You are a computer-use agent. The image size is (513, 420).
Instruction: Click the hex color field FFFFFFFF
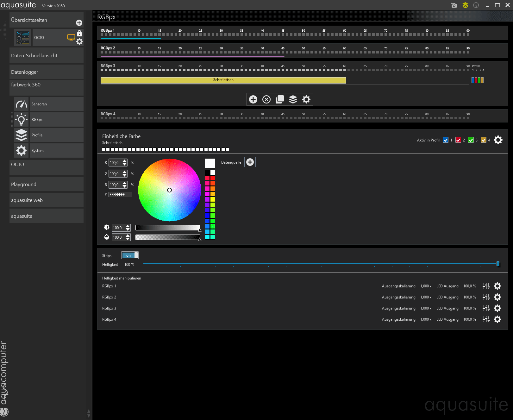tap(120, 194)
